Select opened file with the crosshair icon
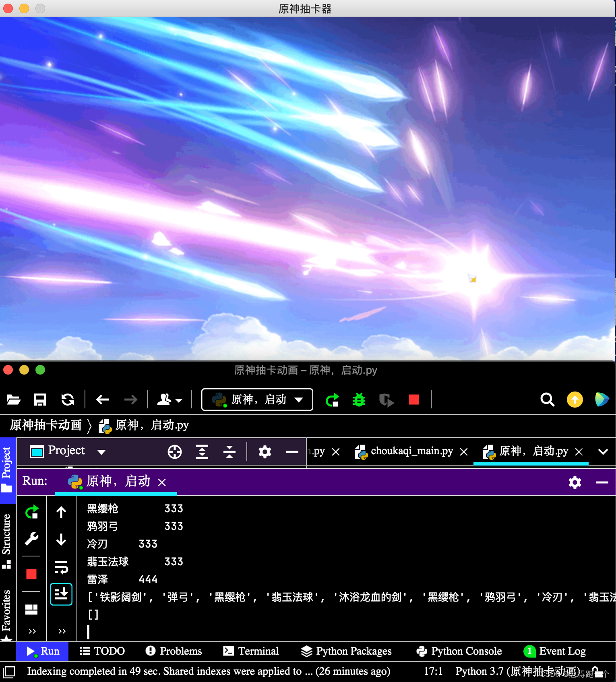This screenshot has width=616, height=682. pos(175,452)
